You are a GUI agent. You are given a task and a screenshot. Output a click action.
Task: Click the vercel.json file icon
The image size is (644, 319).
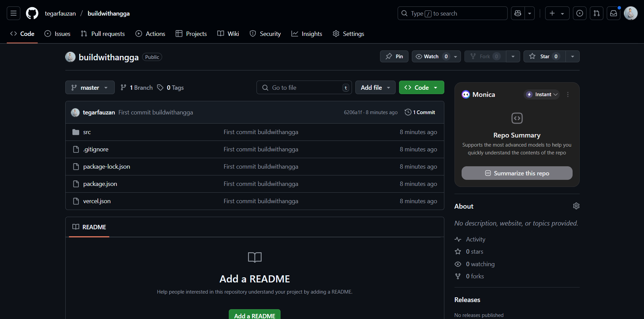76,201
